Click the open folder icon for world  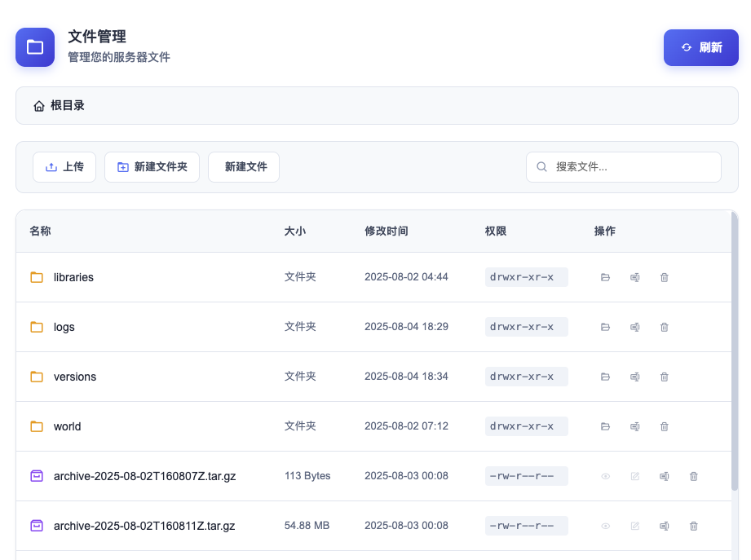605,426
